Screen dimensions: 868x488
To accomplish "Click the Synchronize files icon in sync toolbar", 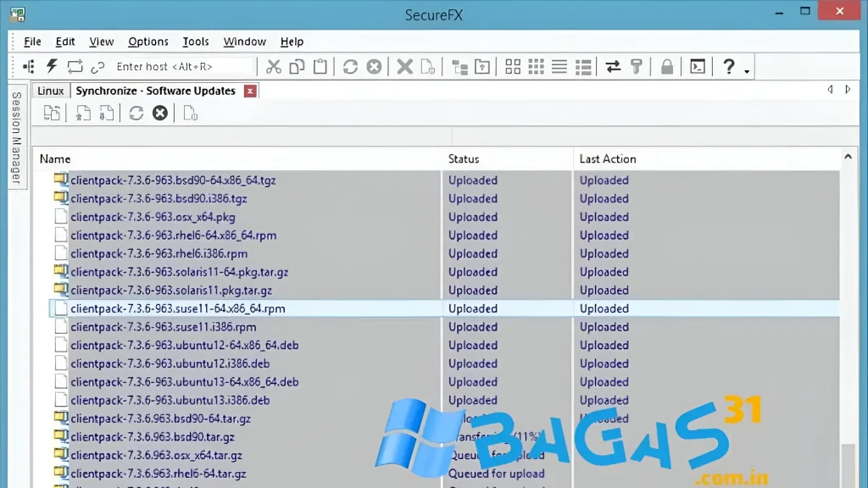I will pos(52,114).
